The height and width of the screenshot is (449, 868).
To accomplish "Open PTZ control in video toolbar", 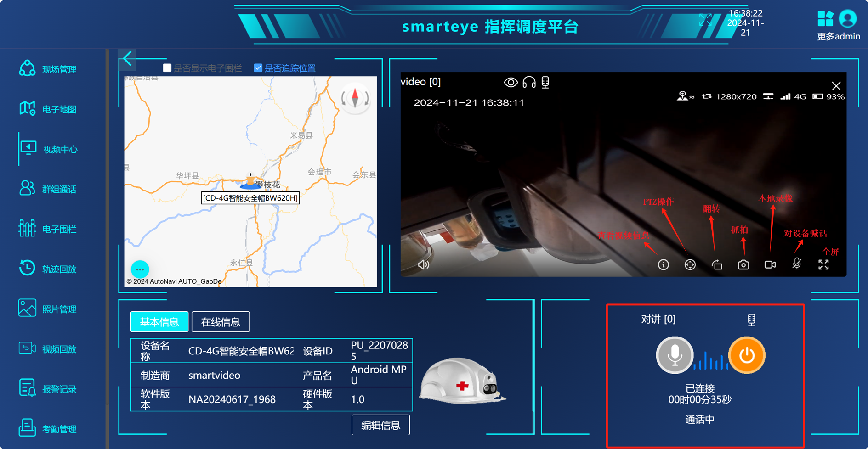I will (690, 265).
